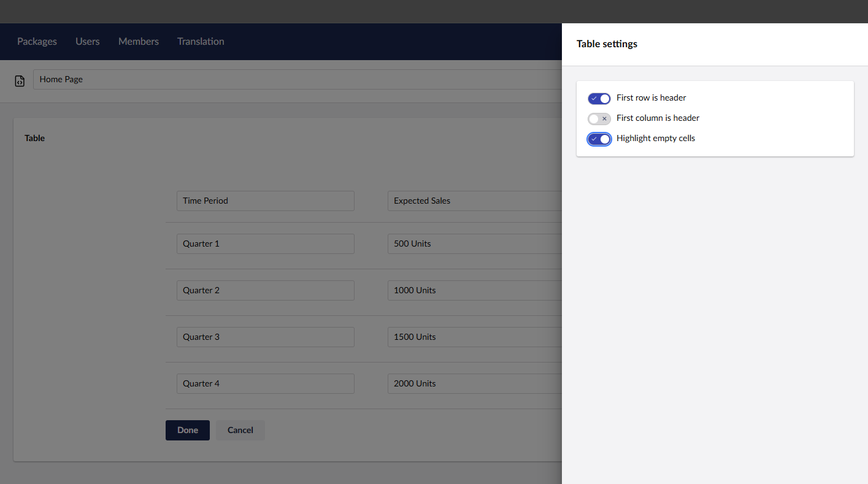Go to the Users section
Image resolution: width=868 pixels, height=484 pixels.
point(87,42)
